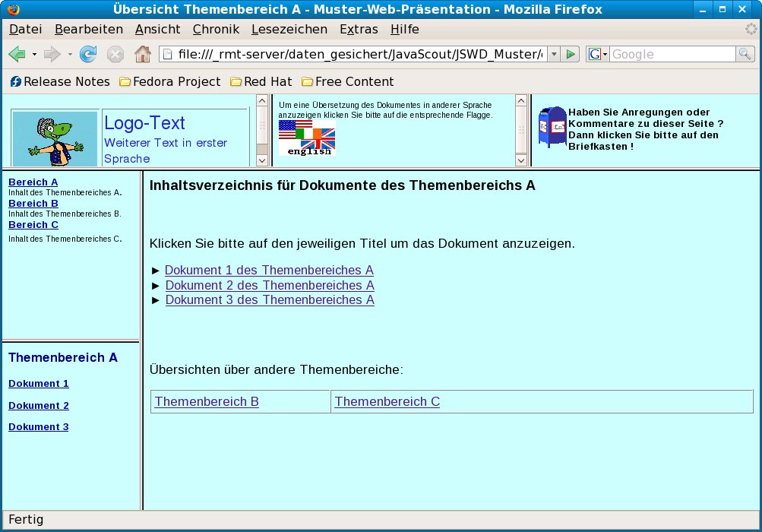Open the Fedora Project bookmark folder
Screen dimensions: 762x532
point(169,81)
